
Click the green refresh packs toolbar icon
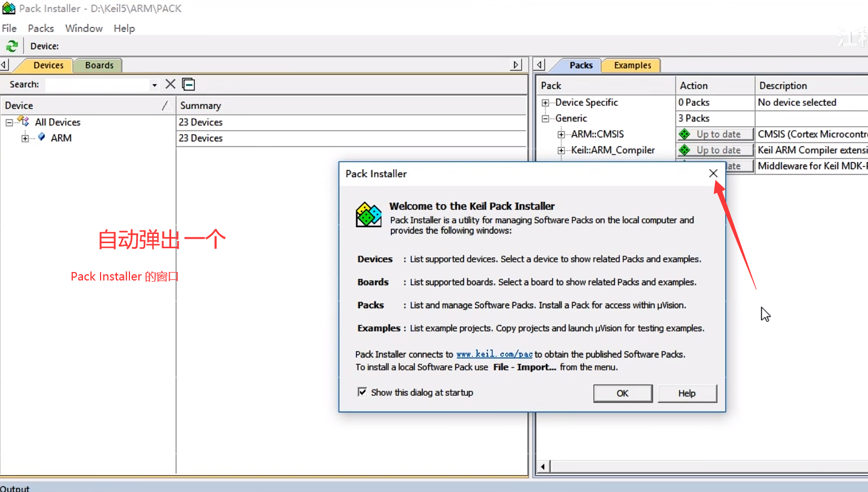[x=12, y=46]
